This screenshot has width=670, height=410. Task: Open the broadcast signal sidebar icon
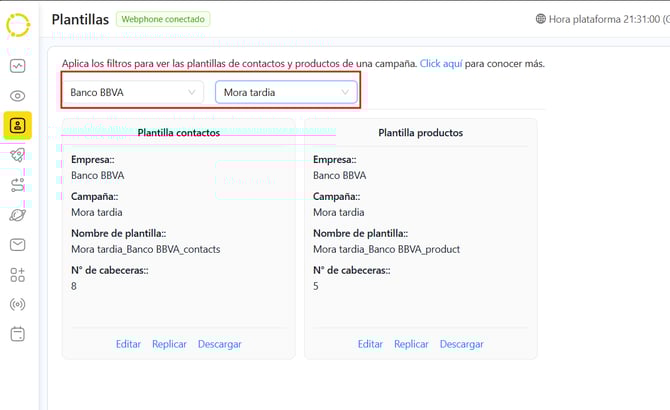18,305
